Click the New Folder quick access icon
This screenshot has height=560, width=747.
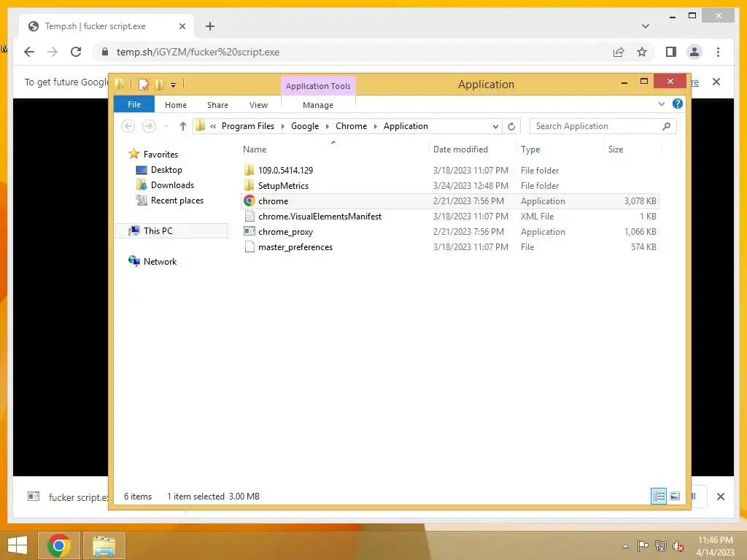point(160,85)
